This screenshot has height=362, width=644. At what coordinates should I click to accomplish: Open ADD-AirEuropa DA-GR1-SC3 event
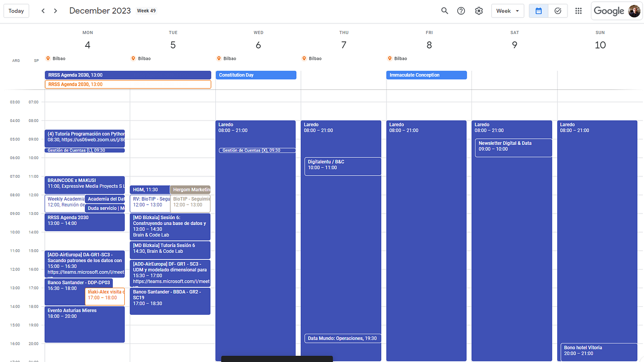tap(84, 264)
